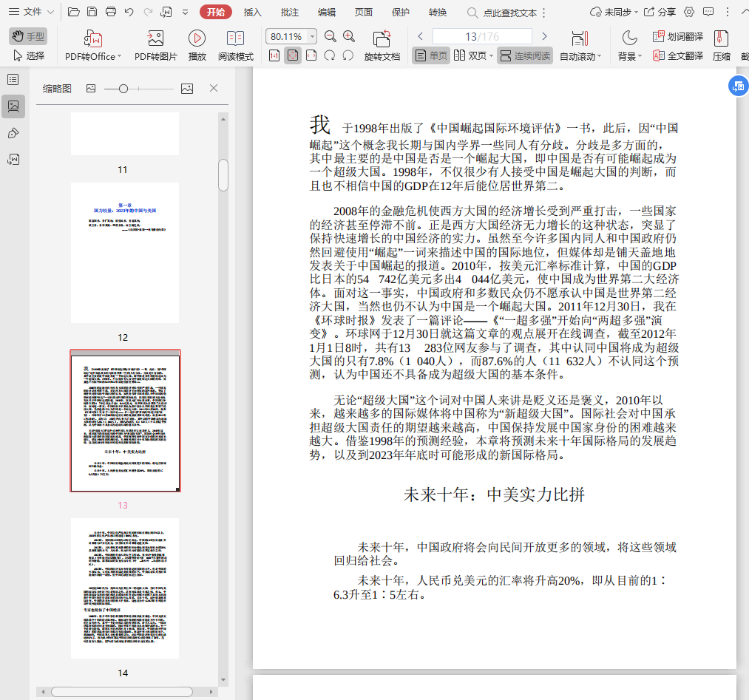Enable the 手型 hand tool
The height and width of the screenshot is (700, 749).
coord(28,35)
